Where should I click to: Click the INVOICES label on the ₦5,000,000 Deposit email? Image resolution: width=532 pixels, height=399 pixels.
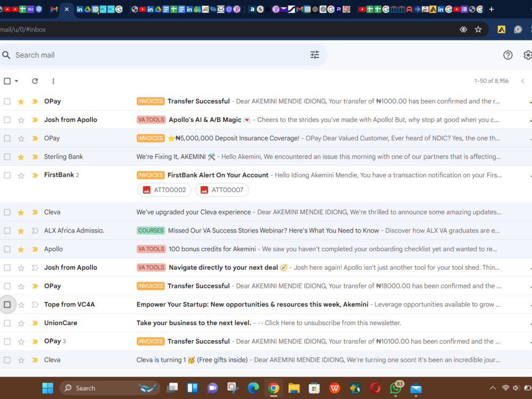(x=151, y=138)
